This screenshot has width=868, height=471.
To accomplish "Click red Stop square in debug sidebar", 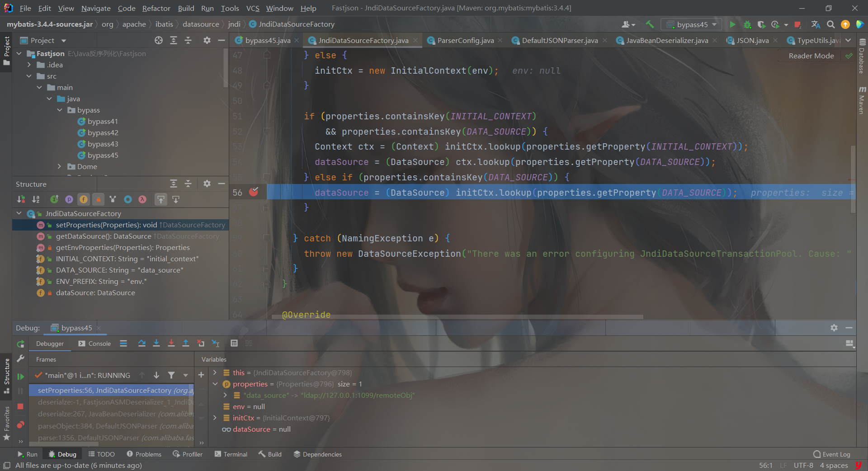I will pyautogui.click(x=20, y=406).
